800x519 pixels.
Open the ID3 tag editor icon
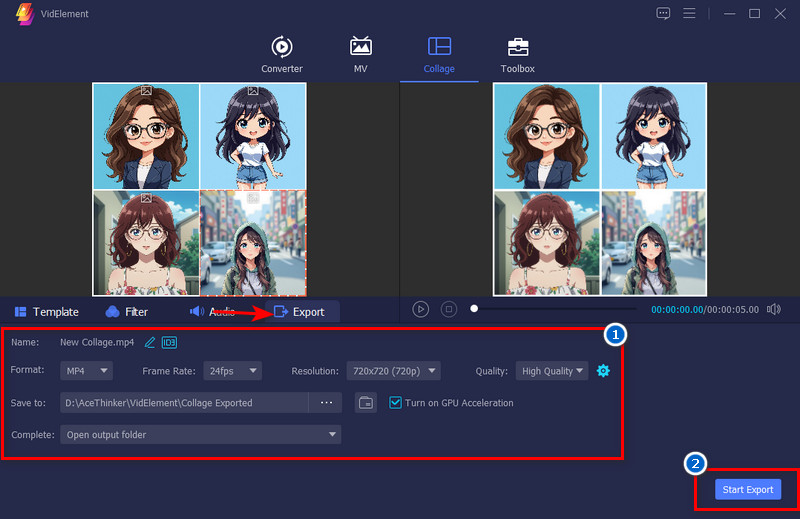(x=169, y=342)
